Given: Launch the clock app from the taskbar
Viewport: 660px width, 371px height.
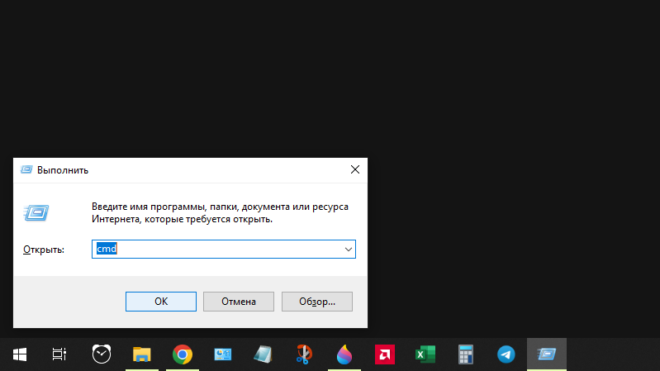Looking at the screenshot, I should click(101, 354).
